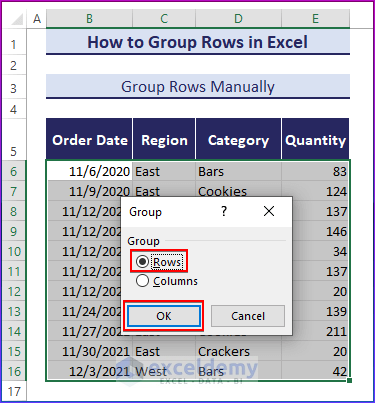The width and height of the screenshot is (375, 403).
Task: Click the Cookies cell in row 7
Action: [x=238, y=190]
